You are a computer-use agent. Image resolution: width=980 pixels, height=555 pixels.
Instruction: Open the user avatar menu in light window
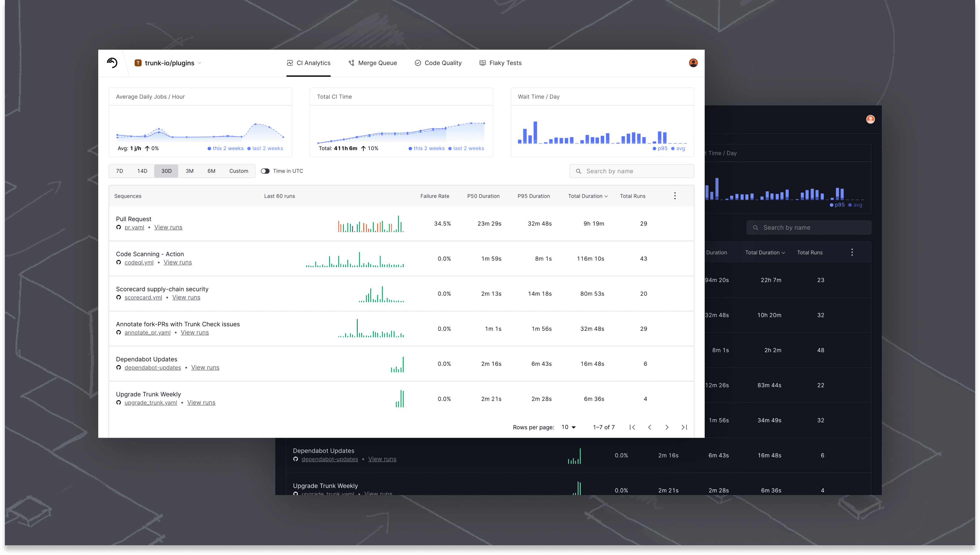693,63
